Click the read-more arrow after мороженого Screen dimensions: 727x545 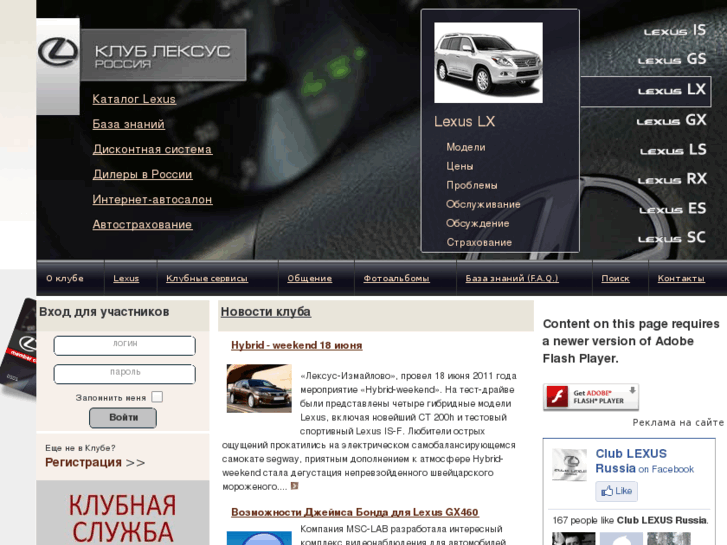coord(294,486)
